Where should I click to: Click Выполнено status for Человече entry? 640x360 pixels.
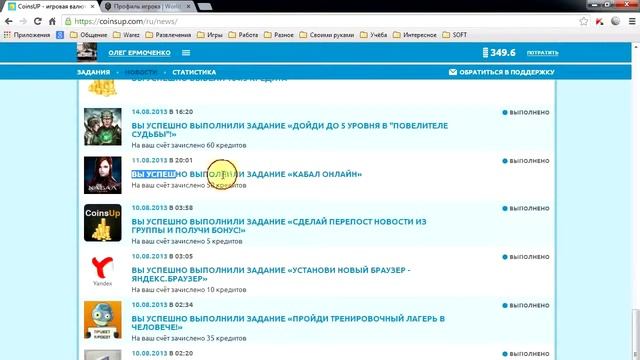tap(526, 305)
